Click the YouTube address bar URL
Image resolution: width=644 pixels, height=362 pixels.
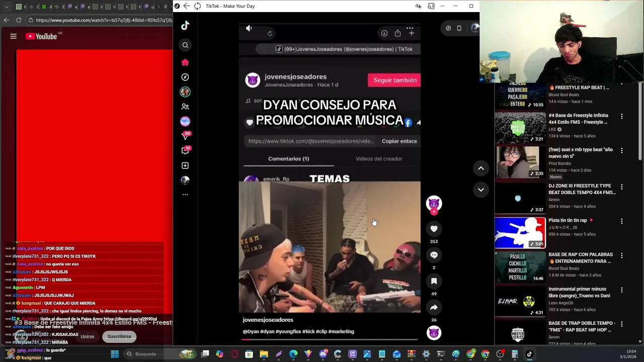[103, 20]
